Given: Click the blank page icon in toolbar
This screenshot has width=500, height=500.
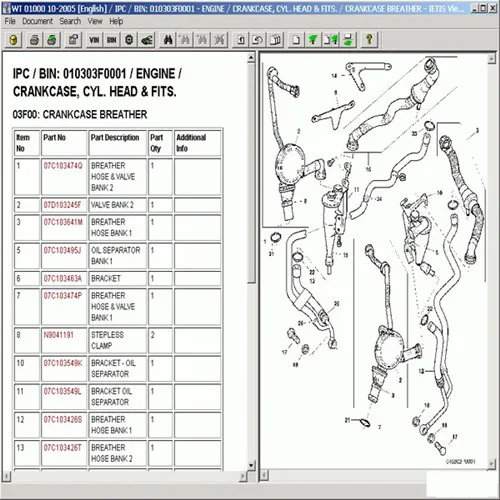Looking at the screenshot, I should [x=296, y=40].
